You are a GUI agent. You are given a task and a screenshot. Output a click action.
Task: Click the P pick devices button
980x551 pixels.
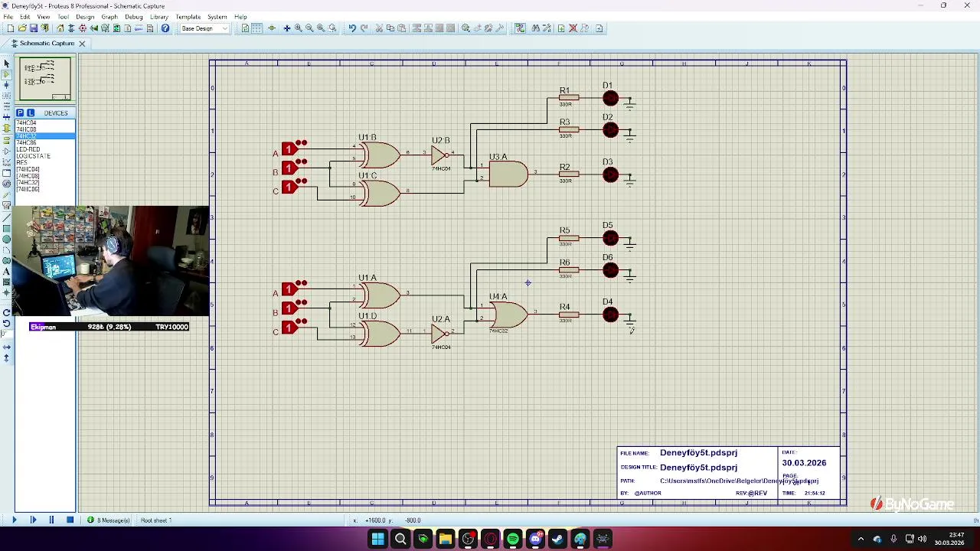tap(20, 112)
